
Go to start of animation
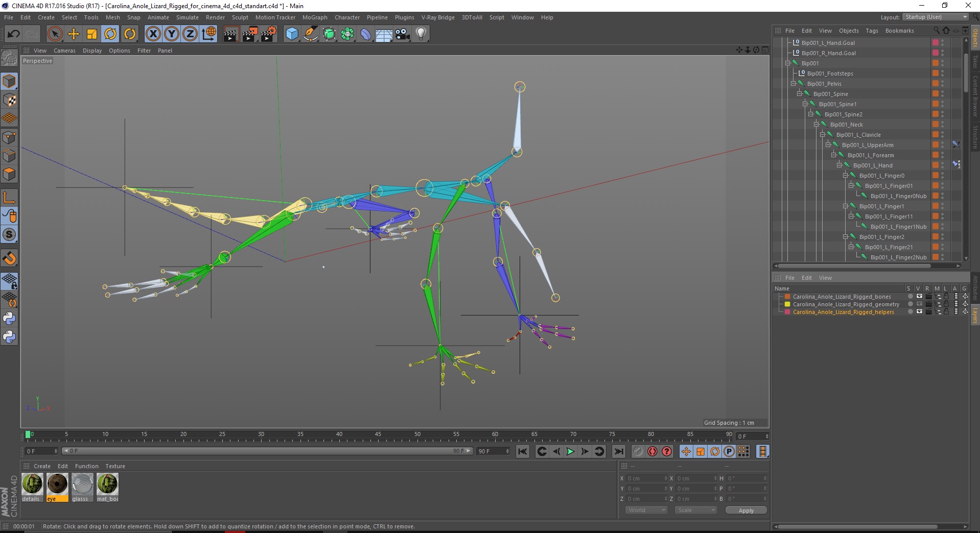522,451
